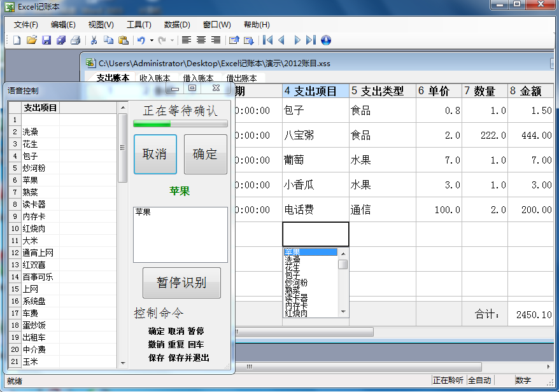Click the 暂停识别 button
559x392 pixels.
click(x=182, y=283)
